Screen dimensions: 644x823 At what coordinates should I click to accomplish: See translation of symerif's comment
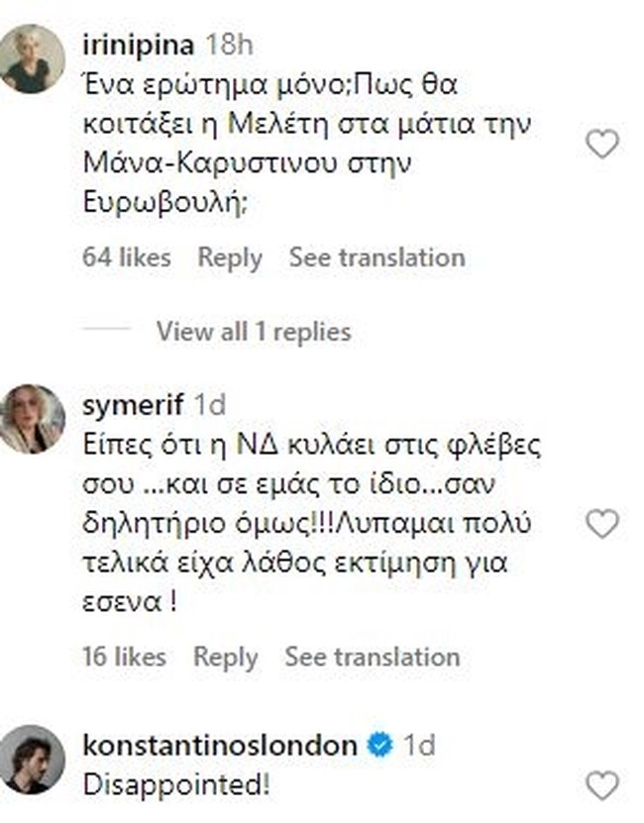tap(373, 656)
